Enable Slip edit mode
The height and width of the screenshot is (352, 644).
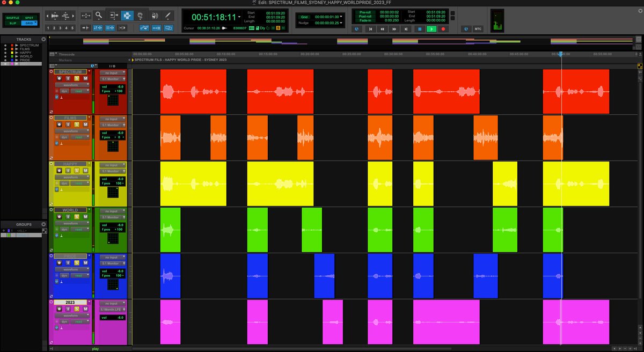(13, 23)
